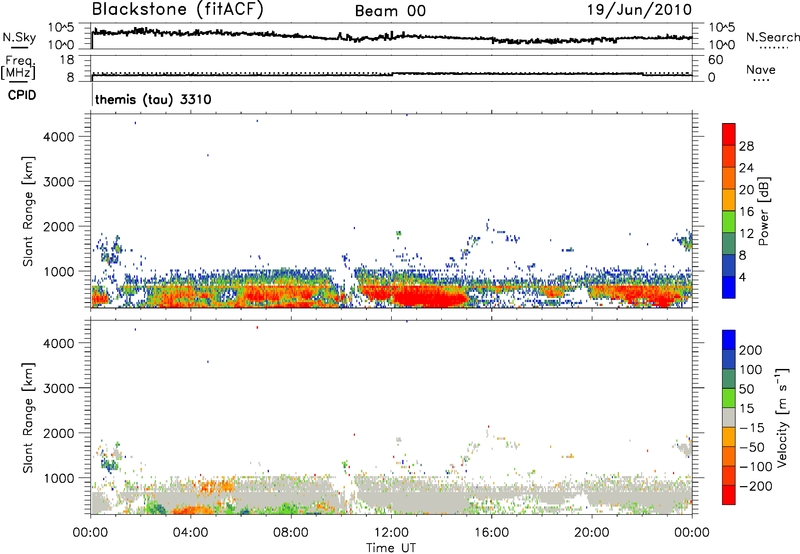Click the velocity panel Slant Range label
The image size is (800, 554).
[28, 417]
